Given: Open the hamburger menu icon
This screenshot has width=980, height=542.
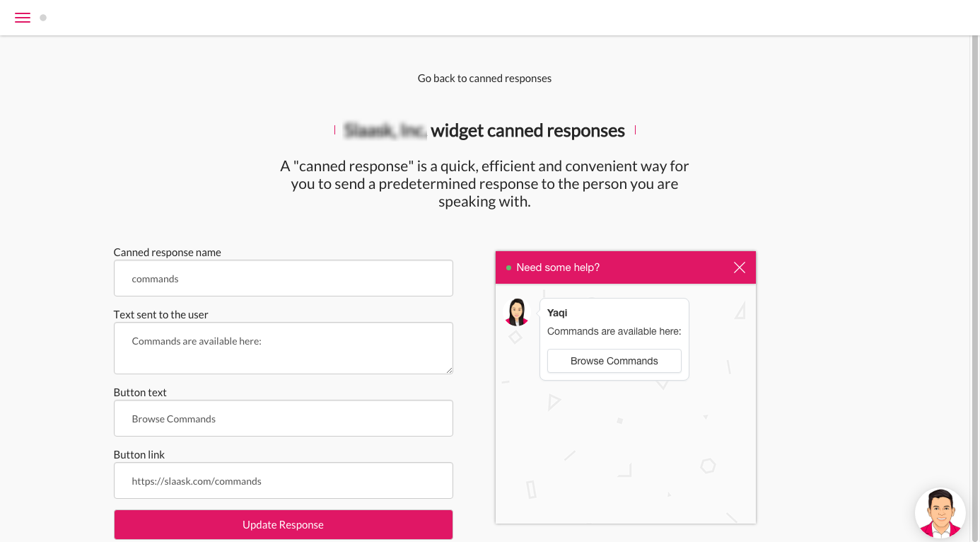Looking at the screenshot, I should pyautogui.click(x=23, y=18).
